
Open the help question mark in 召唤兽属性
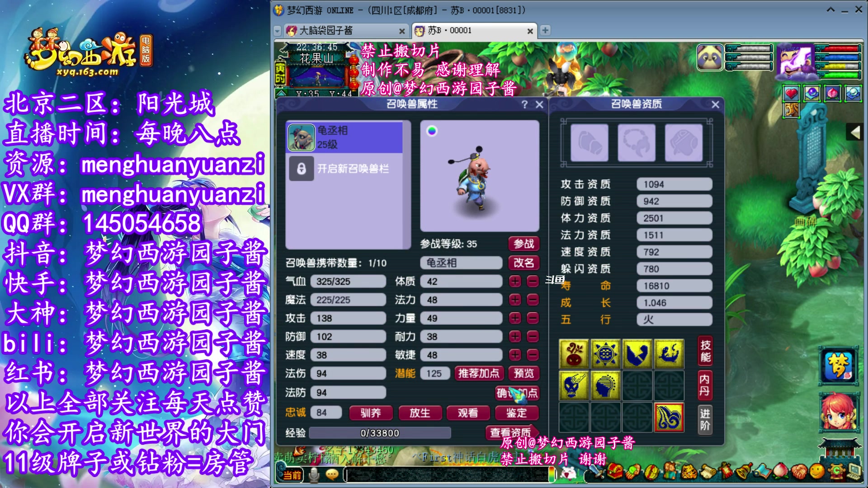pyautogui.click(x=524, y=104)
